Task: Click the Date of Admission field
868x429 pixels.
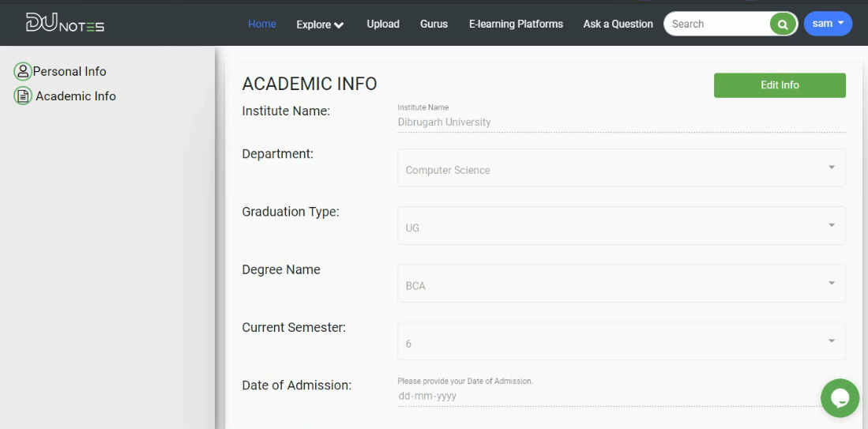Action: tap(621, 396)
